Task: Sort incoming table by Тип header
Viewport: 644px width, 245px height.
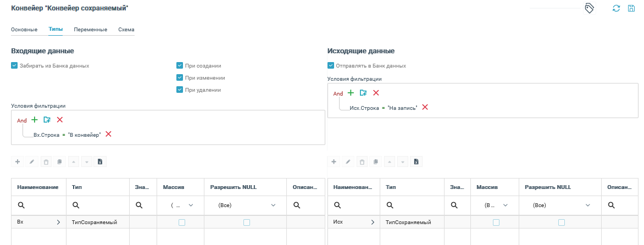Action: 97,187
